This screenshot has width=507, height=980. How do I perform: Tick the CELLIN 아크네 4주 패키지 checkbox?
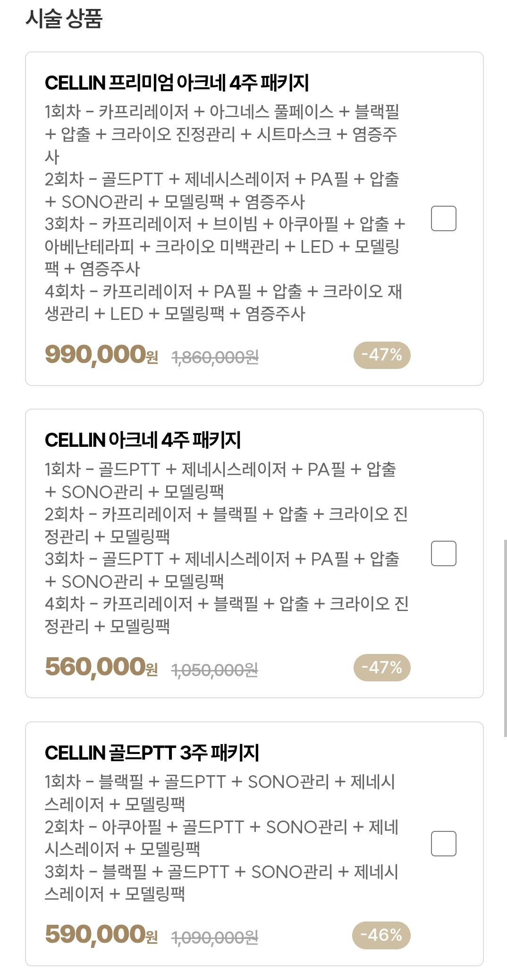[443, 553]
